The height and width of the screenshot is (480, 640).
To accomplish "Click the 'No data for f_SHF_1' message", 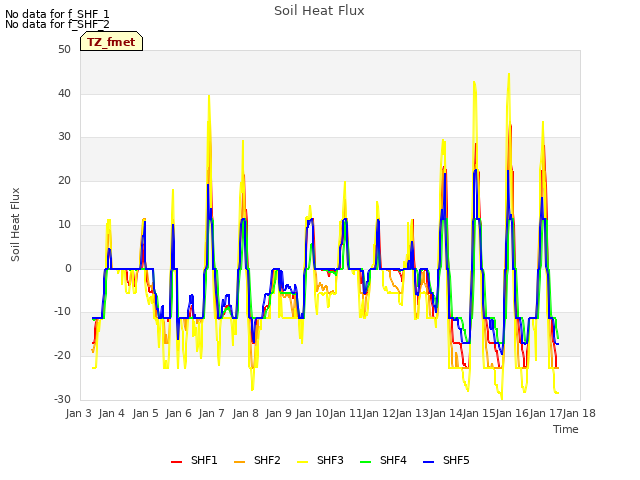I will click(57, 14).
